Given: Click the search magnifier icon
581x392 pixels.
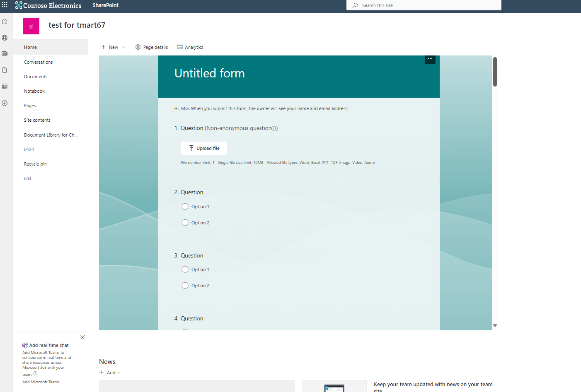Looking at the screenshot, I should pyautogui.click(x=355, y=5).
